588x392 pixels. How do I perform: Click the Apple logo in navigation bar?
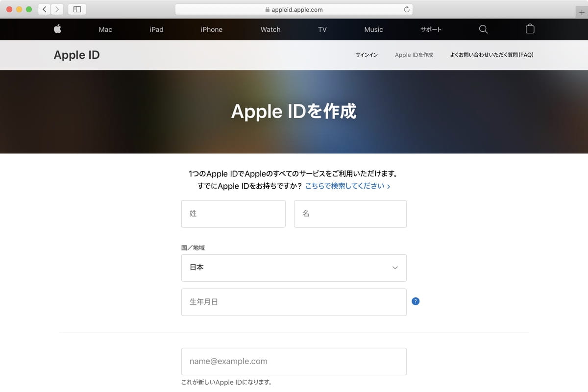tap(57, 29)
